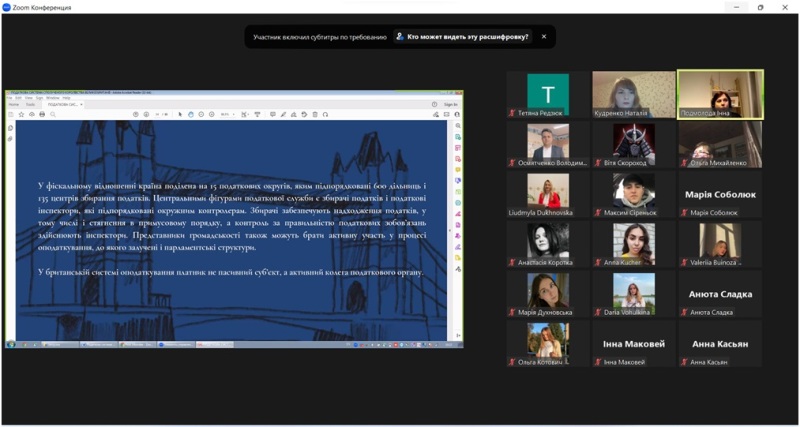800x427 pixels.
Task: Select Liudmyla Dukhnovska participant tile
Action: tap(548, 194)
